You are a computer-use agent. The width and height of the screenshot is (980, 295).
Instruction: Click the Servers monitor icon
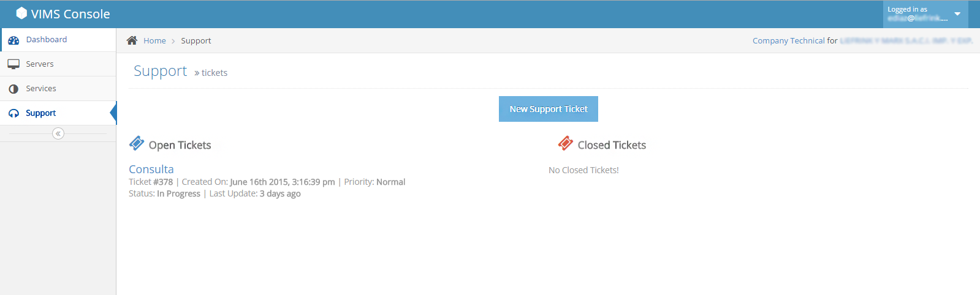coord(13,64)
